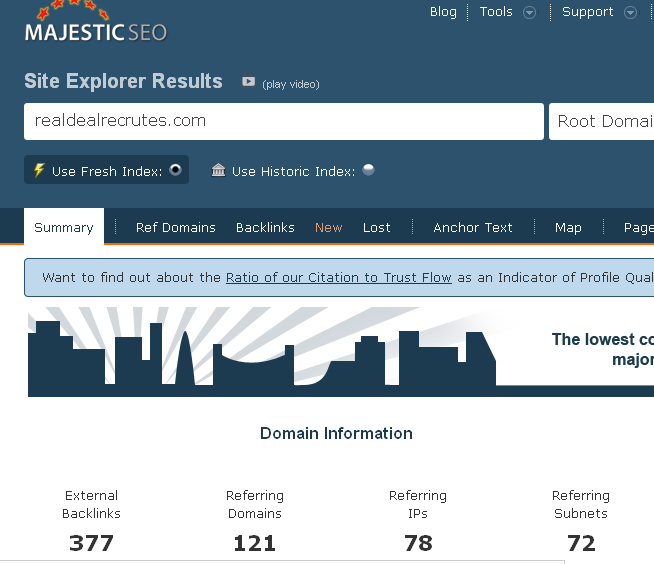This screenshot has width=654, height=564.
Task: Switch to the Ref Domains tab
Action: 176,227
